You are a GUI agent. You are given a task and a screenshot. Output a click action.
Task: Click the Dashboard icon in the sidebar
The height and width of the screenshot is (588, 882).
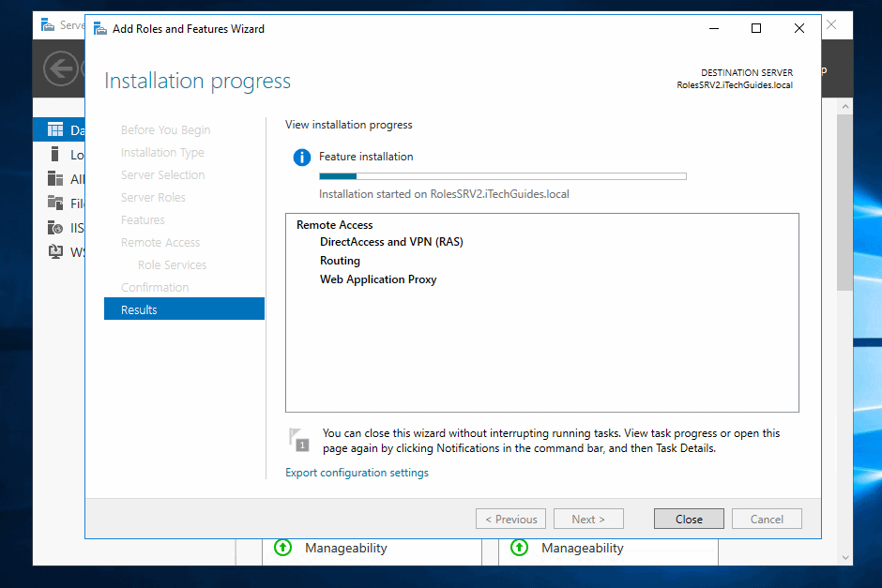click(55, 130)
